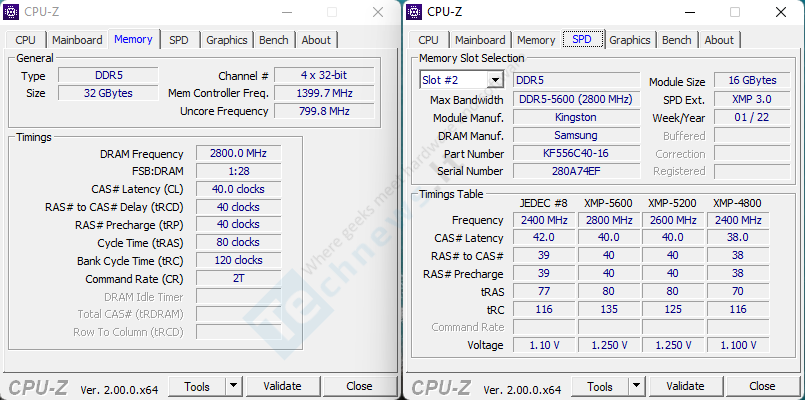Viewport: 805px width, 400px height.
Task: Click the JEDEC #8 voltage cell 1.10 V
Action: point(544,345)
